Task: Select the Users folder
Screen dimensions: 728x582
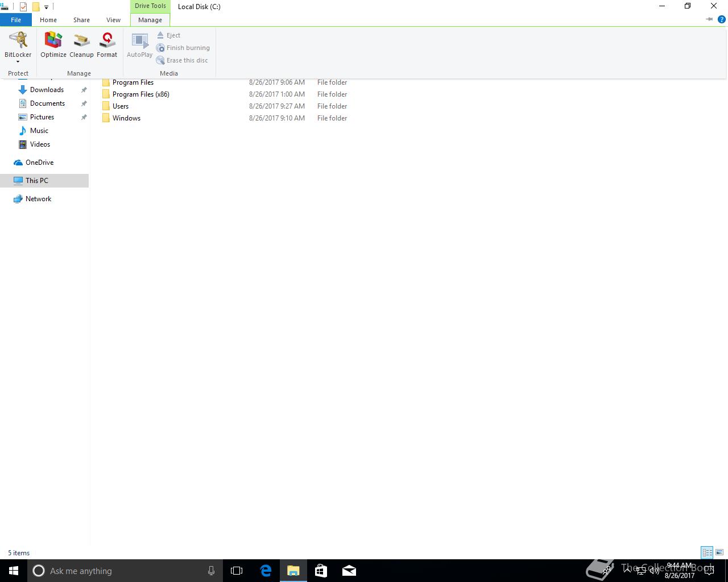Action: [x=121, y=106]
